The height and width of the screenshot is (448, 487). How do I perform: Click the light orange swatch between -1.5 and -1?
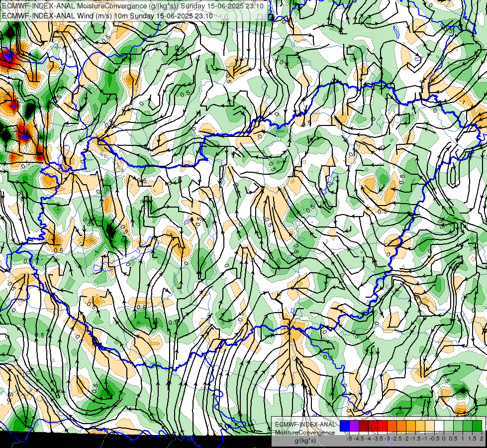tap(420, 426)
